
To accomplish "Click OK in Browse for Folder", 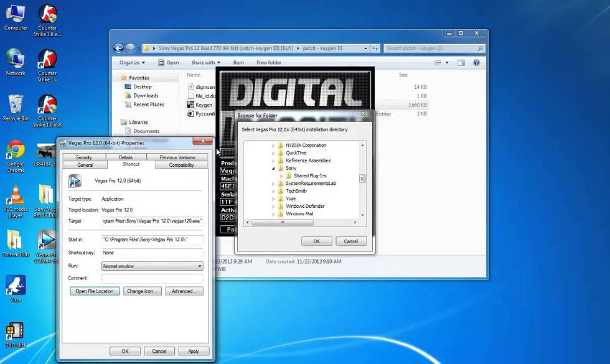I will [x=317, y=241].
